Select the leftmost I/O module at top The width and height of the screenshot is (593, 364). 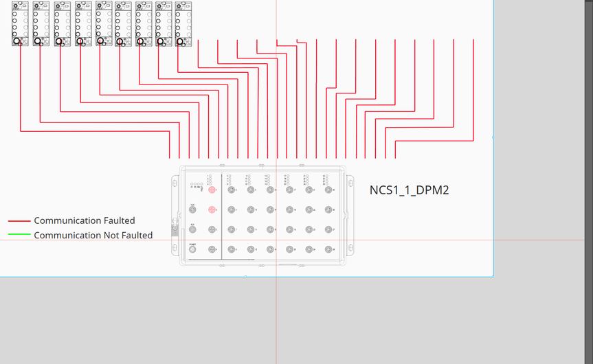[x=21, y=23]
